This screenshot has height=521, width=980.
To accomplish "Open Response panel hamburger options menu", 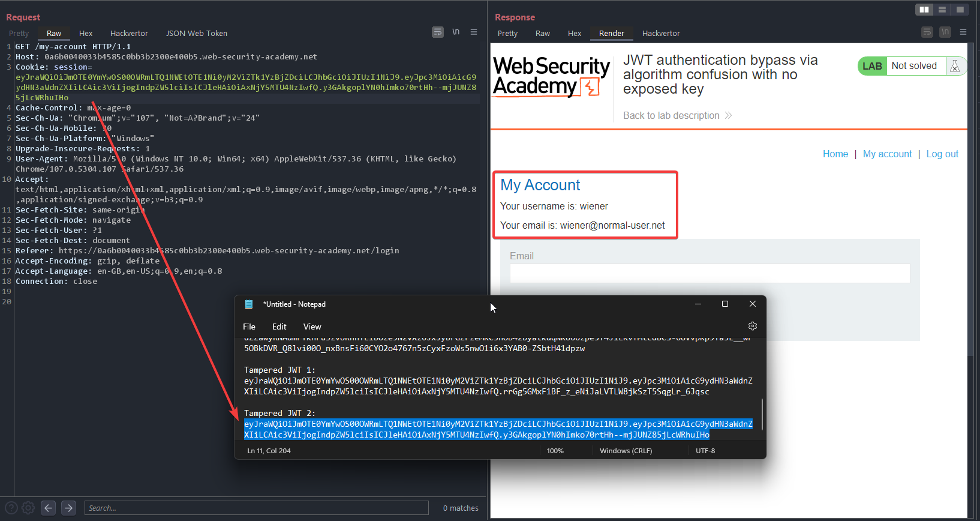I will tap(963, 32).
